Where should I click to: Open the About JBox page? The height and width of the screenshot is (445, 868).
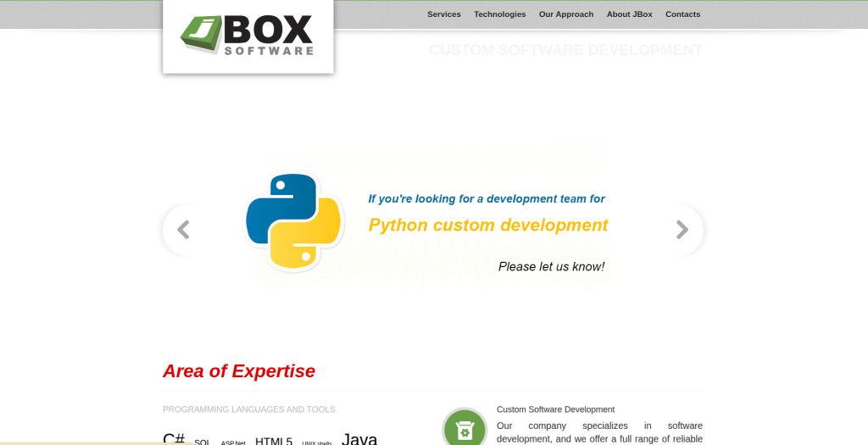coord(630,14)
